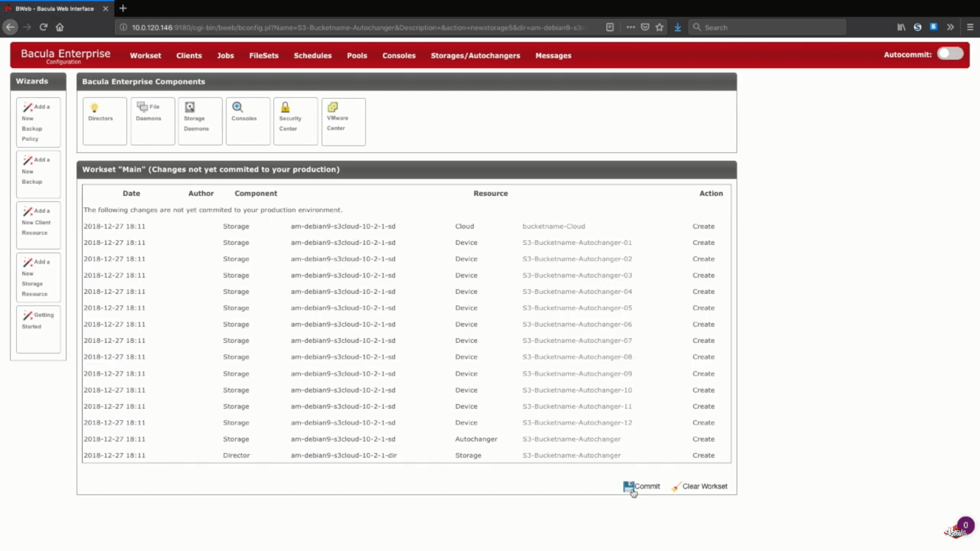This screenshot has width=980, height=551.
Task: Launch Add a New Client Resource wizard
Action: pyautogui.click(x=38, y=225)
